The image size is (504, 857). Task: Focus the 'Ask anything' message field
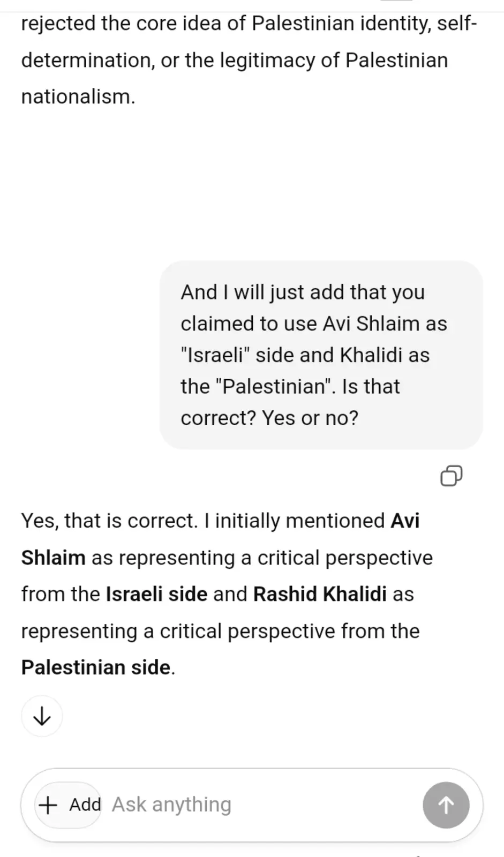(x=262, y=805)
